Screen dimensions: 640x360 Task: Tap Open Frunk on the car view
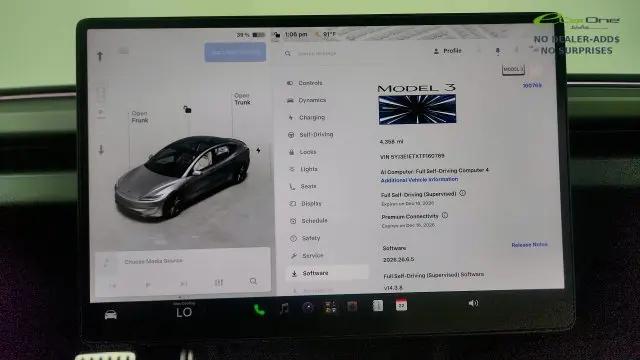coord(140,117)
